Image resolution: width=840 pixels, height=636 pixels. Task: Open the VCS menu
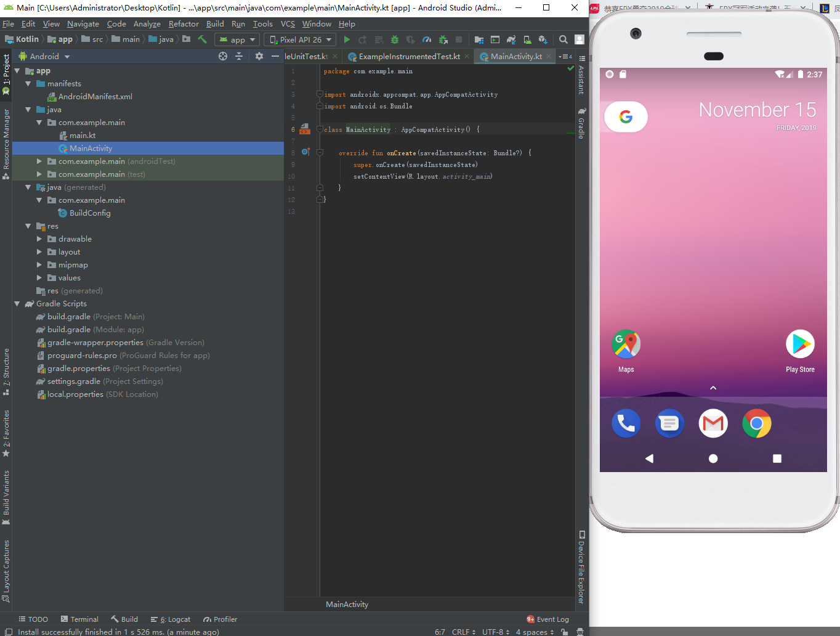tap(288, 23)
